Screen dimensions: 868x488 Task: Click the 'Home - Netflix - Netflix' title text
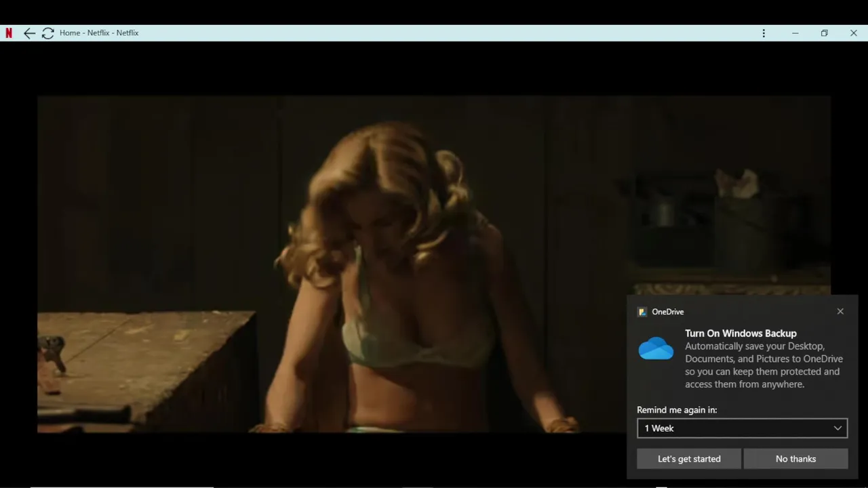99,33
